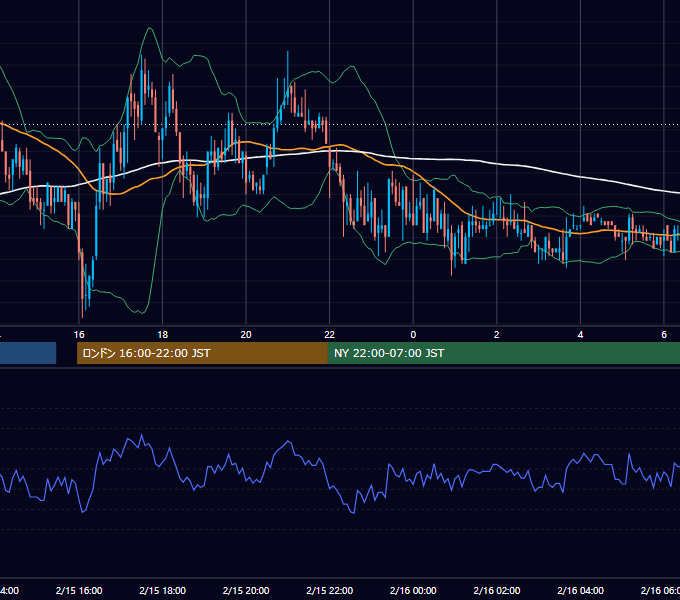Click the NY 22:00-07:00 JST session bar
The image size is (680, 600).
coord(504,353)
